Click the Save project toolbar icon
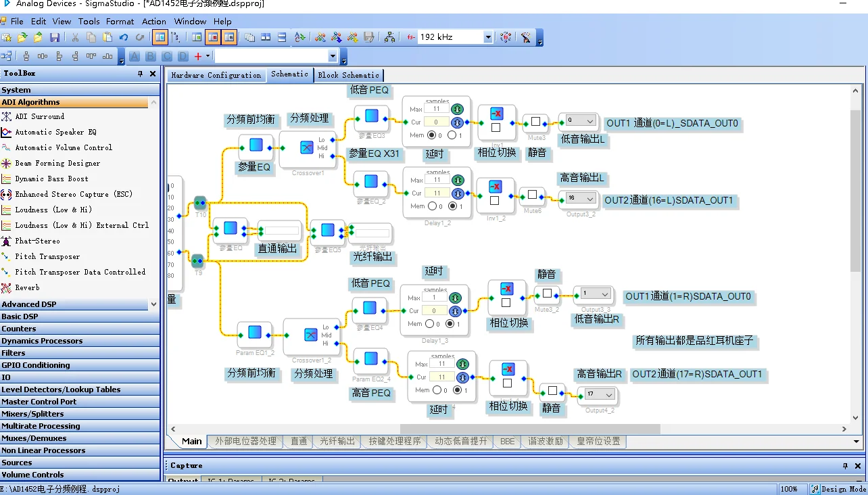868x495 pixels. coord(55,37)
